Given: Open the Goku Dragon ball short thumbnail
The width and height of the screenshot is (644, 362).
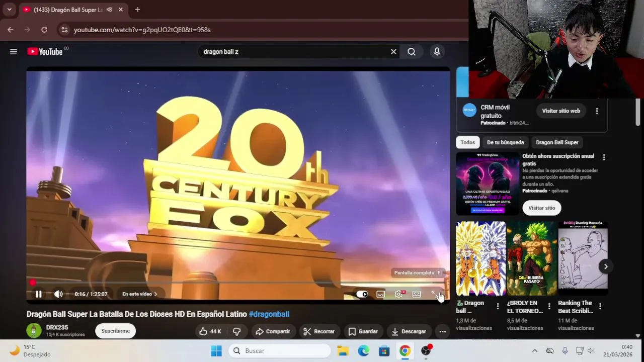Looking at the screenshot, I should [480, 258].
